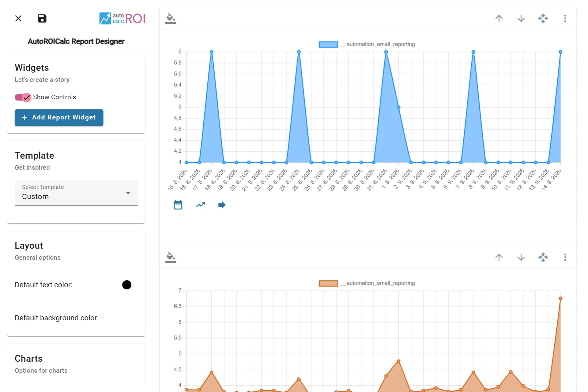588x392 pixels.
Task: Click the 'Options for charts' subtitle
Action: click(x=41, y=371)
